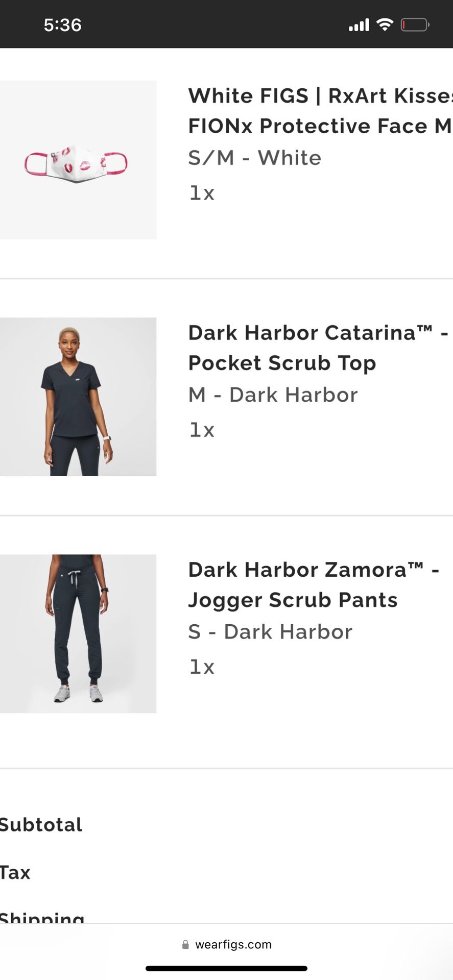Viewport: 453px width, 980px height.
Task: Open Dark Harbor Catarina Scrub Top title
Action: pos(318,348)
